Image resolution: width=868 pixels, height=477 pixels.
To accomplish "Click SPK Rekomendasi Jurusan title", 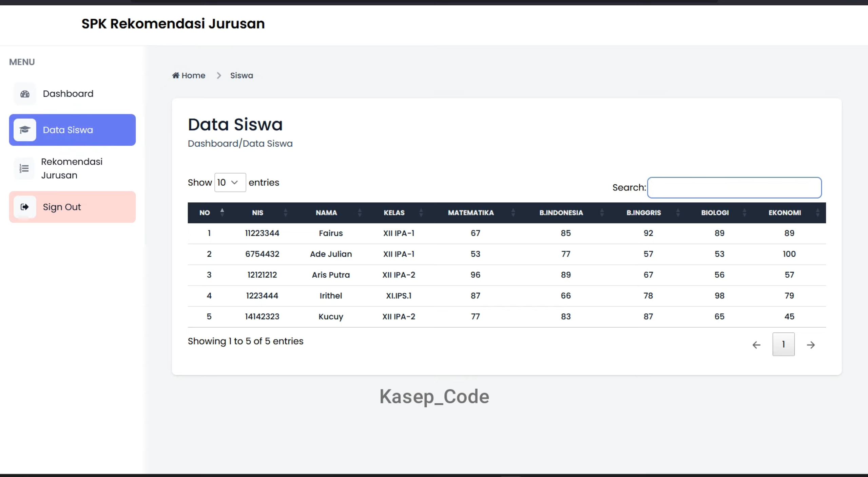I will pos(173,24).
